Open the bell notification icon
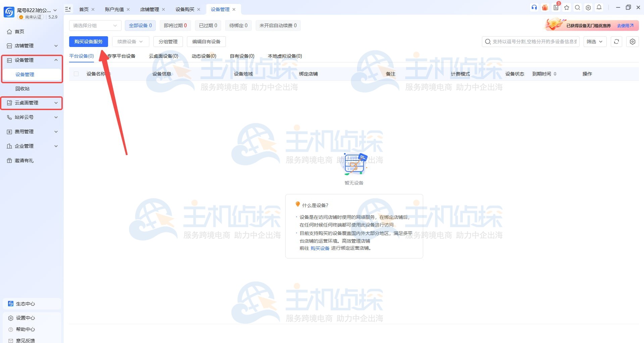 [x=599, y=7]
